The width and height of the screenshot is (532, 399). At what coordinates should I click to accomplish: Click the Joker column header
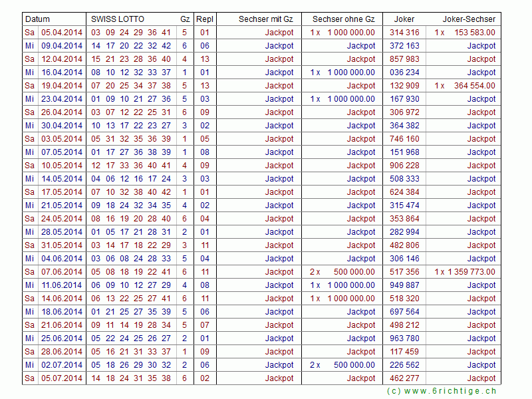click(x=404, y=19)
